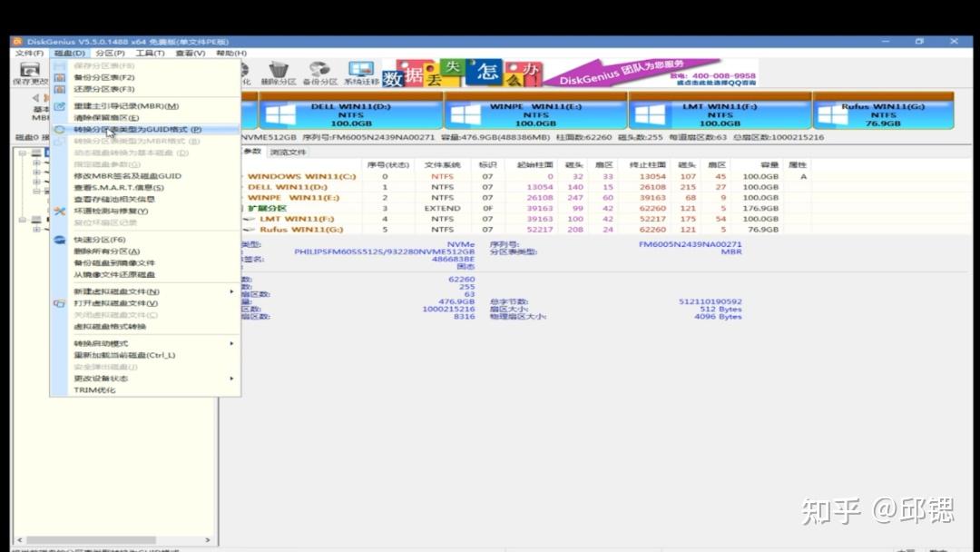Select the 扩展分区 table row

click(x=525, y=208)
